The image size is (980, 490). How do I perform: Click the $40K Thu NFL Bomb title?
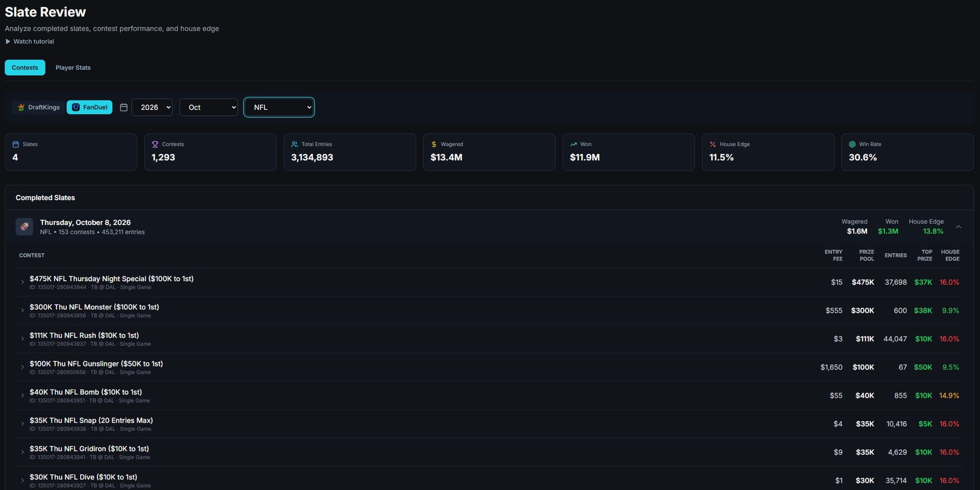click(86, 392)
